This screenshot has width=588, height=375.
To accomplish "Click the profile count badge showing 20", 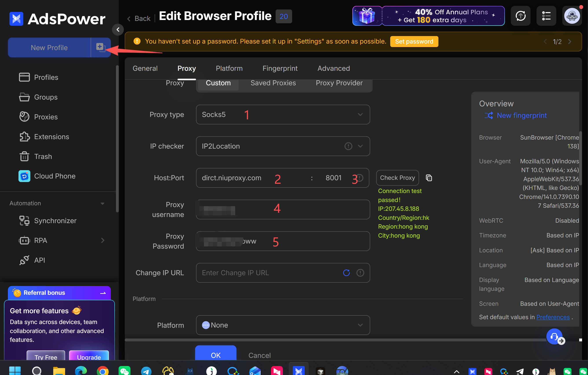I will pyautogui.click(x=284, y=16).
